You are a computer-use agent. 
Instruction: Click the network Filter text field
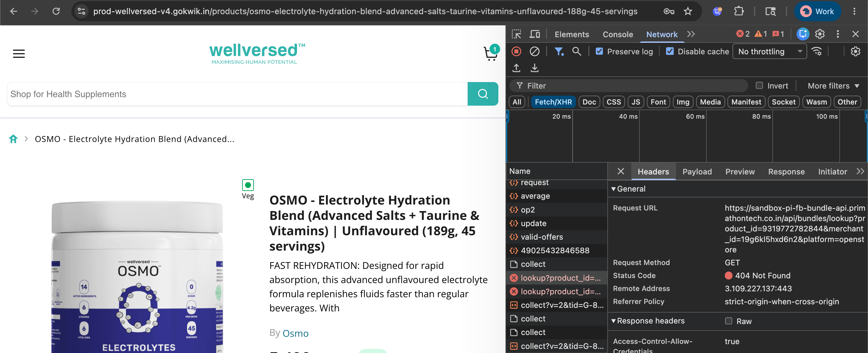629,86
